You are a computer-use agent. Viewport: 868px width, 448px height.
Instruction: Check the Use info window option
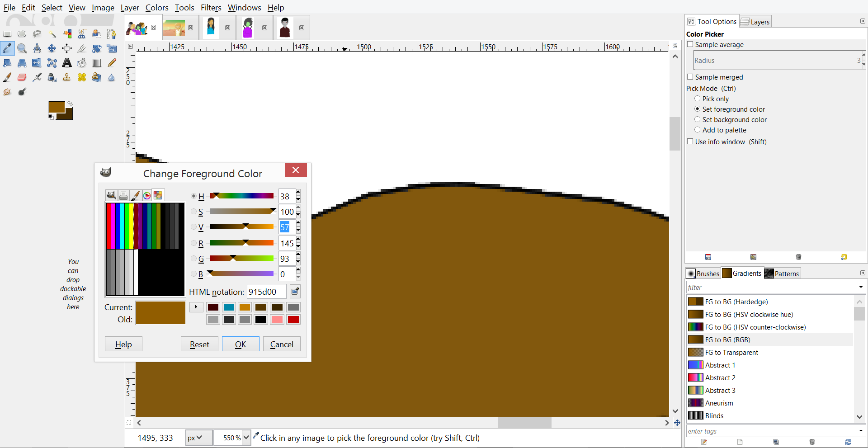click(690, 141)
